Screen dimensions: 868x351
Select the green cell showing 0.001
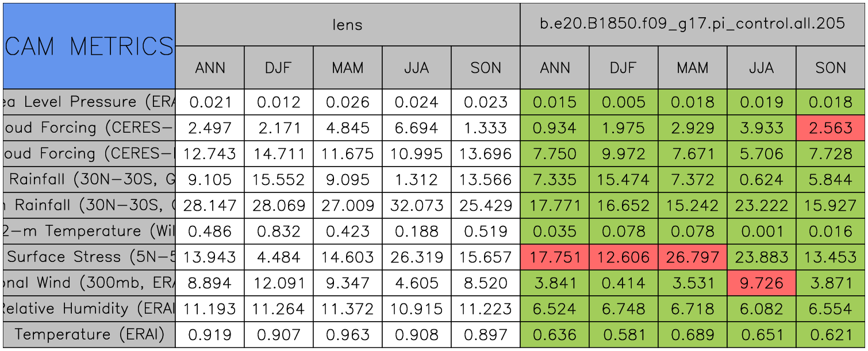762,232
